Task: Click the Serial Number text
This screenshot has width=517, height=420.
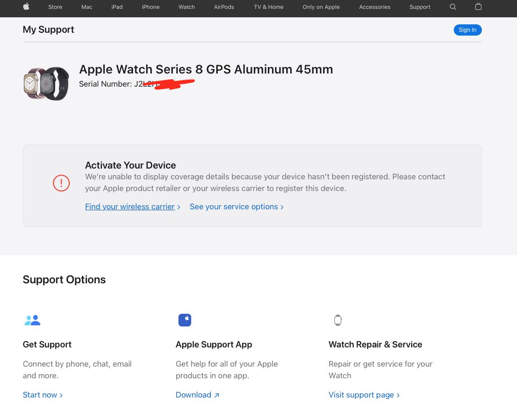Action: pos(137,84)
